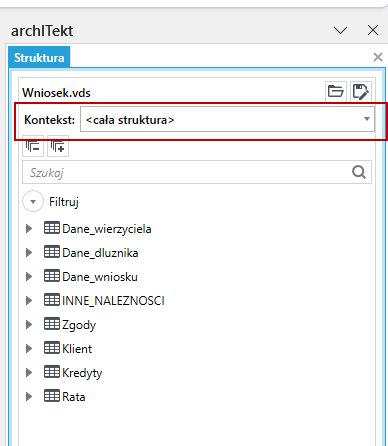Image resolution: width=388 pixels, height=446 pixels.
Task: Expand the Dane_wierzyciela node
Action: [29, 229]
